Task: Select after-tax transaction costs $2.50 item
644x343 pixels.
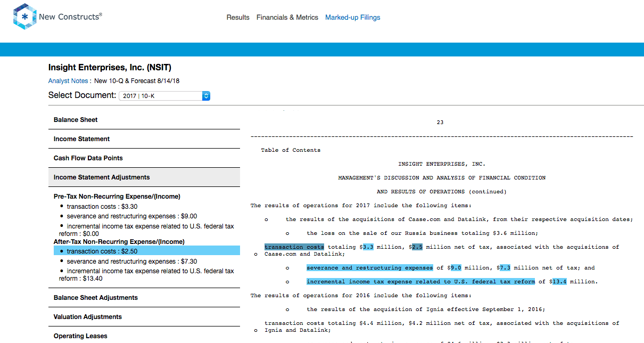Action: (x=147, y=251)
